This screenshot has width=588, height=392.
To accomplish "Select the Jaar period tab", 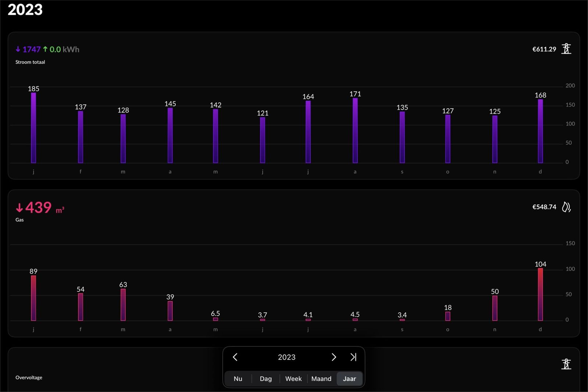I will click(349, 379).
